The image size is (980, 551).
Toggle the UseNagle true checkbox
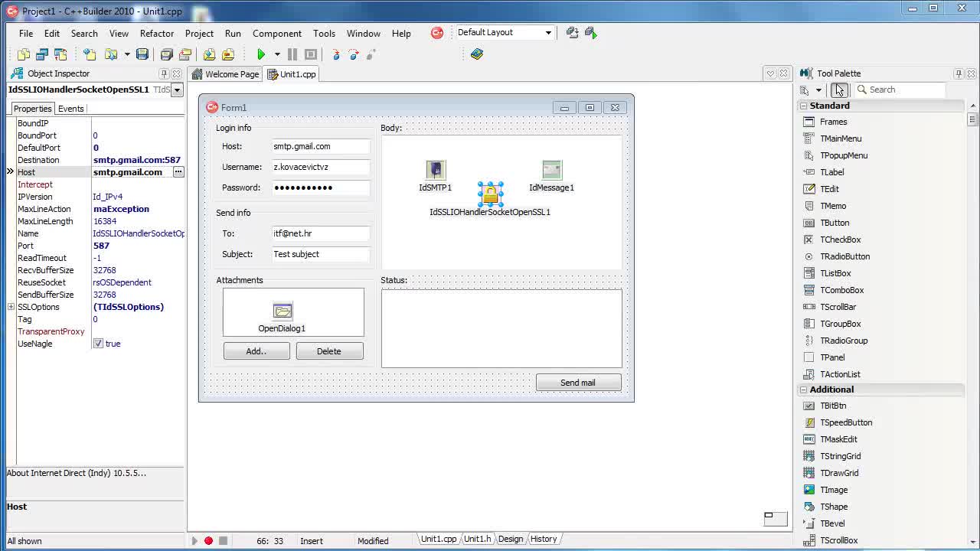click(x=98, y=344)
